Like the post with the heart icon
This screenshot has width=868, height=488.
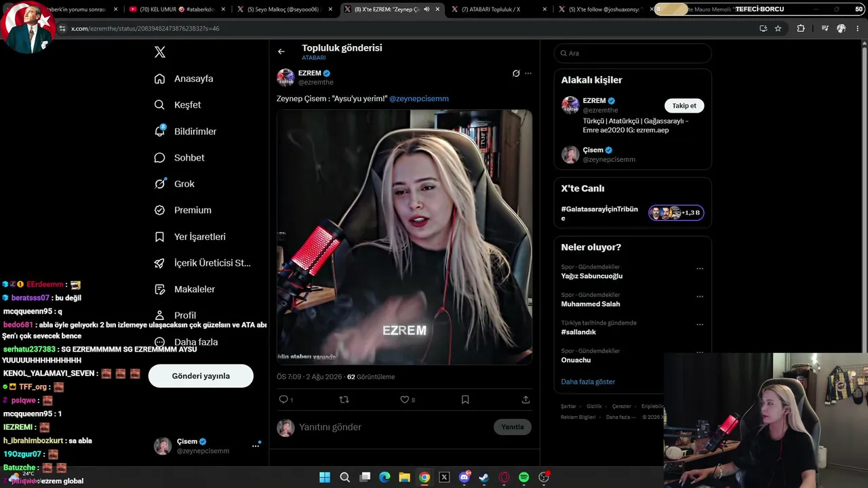[405, 400]
